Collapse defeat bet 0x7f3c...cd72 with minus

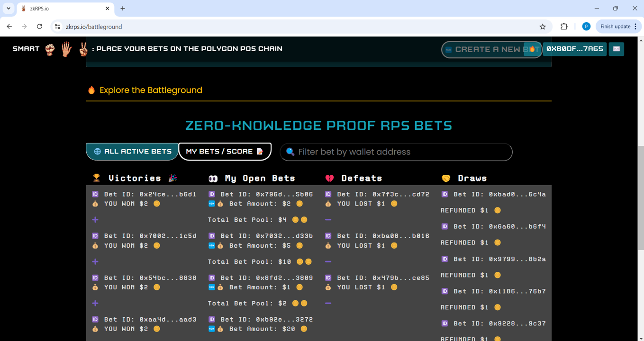328,220
